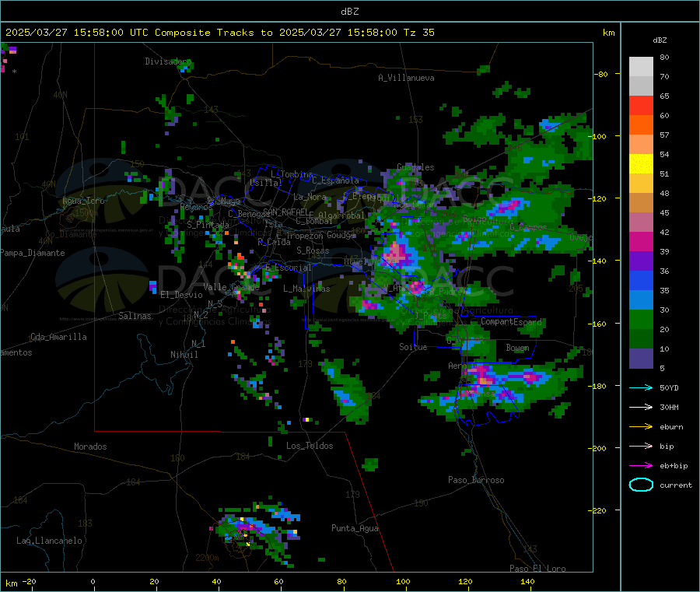This screenshot has height=592, width=700.
Task: Click the CompantEscard location label
Action: click(x=511, y=322)
